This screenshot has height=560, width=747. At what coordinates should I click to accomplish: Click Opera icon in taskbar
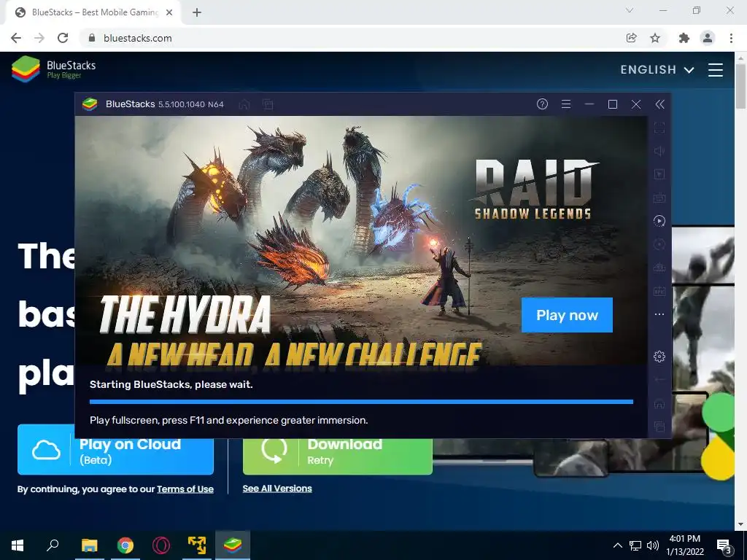tap(161, 545)
